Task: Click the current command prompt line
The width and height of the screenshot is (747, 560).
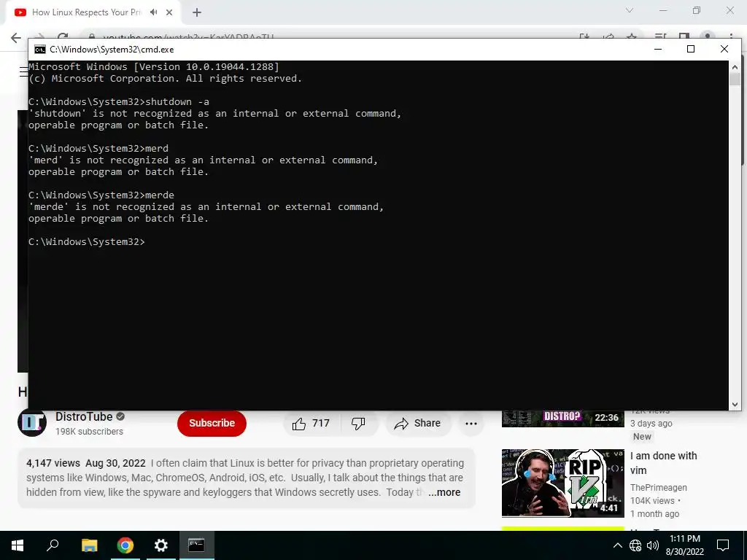Action: (x=87, y=242)
